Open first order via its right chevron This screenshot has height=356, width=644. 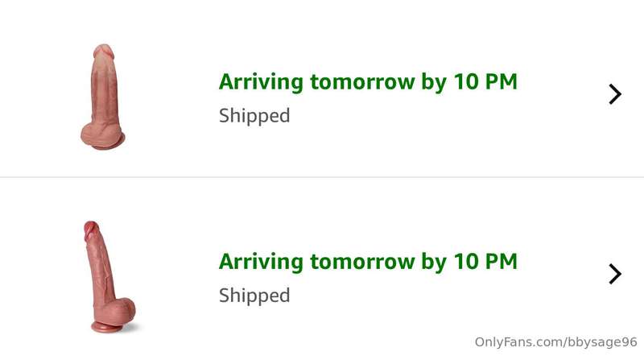615,94
